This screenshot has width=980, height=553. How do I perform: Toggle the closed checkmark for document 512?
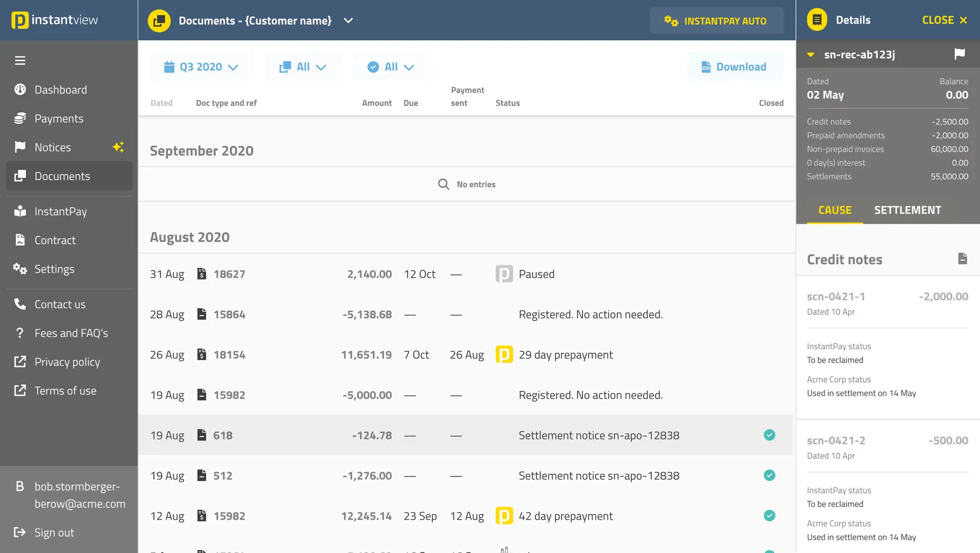(x=769, y=476)
